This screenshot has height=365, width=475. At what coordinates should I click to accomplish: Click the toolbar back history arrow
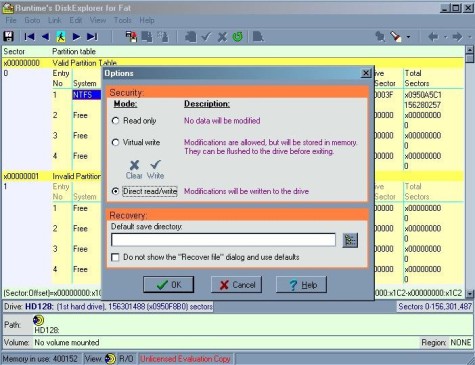pyautogui.click(x=433, y=36)
